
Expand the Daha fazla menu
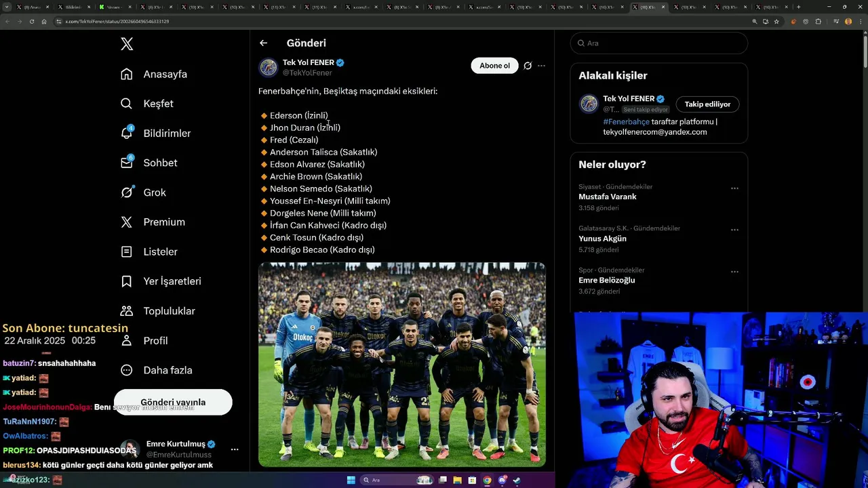pos(156,370)
